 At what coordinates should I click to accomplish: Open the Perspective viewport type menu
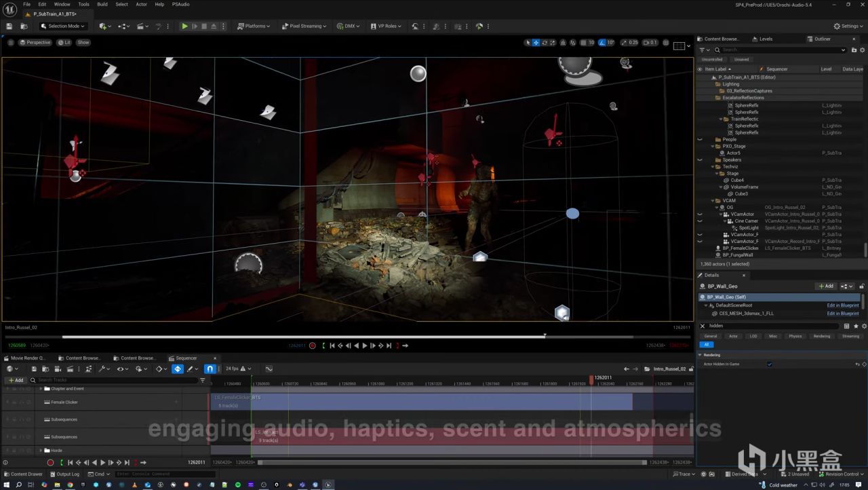tap(35, 42)
